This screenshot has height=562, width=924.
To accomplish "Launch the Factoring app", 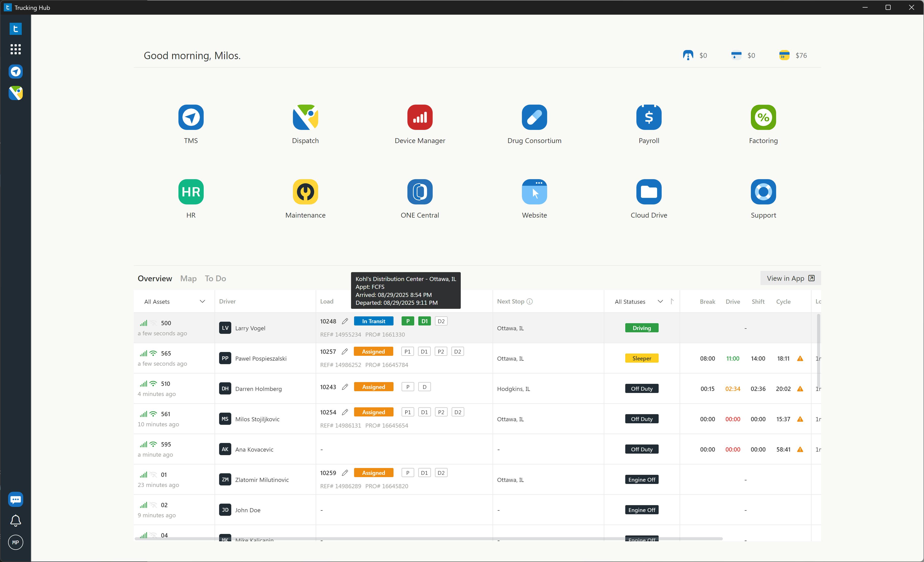I will pyautogui.click(x=763, y=117).
